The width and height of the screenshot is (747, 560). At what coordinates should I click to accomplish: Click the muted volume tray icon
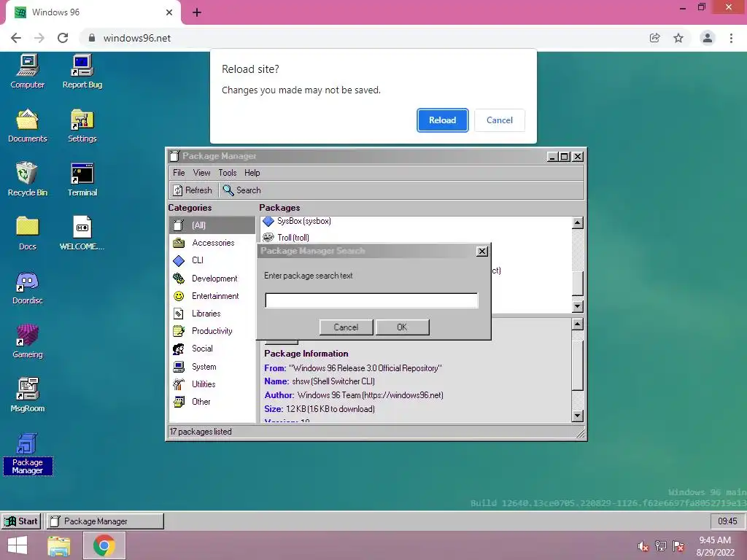tap(643, 546)
